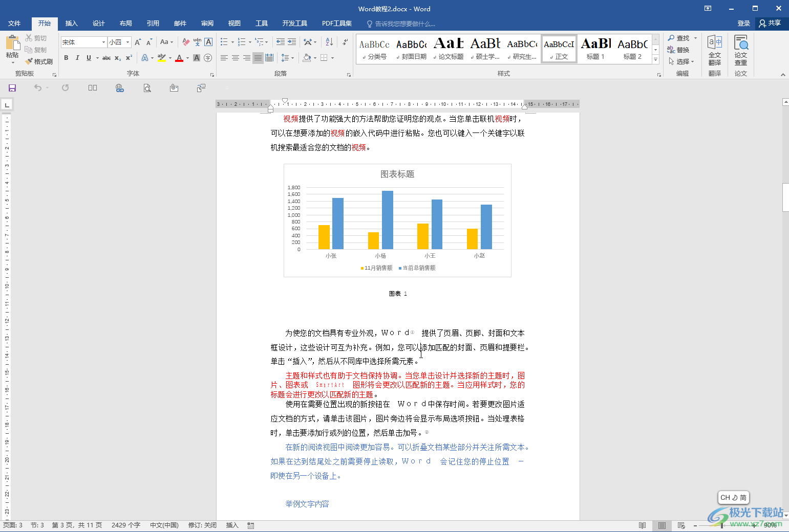This screenshot has height=532, width=789.
Task: Click the Sort A-Z icon
Action: click(329, 42)
